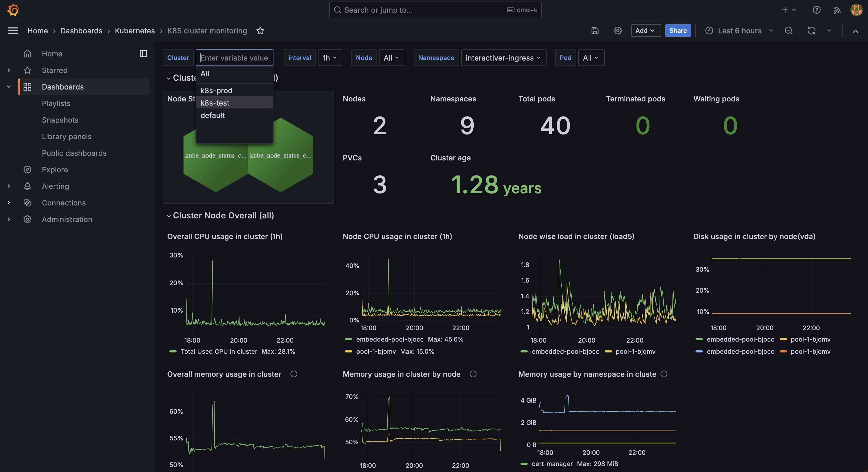
Task: Open the interval 1h dropdown
Action: 330,58
